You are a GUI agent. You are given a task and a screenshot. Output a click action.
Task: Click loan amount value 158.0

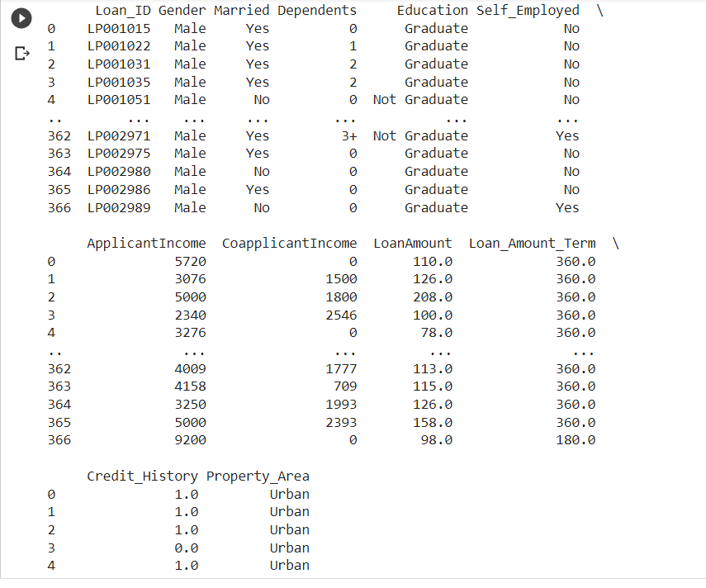[x=433, y=423]
